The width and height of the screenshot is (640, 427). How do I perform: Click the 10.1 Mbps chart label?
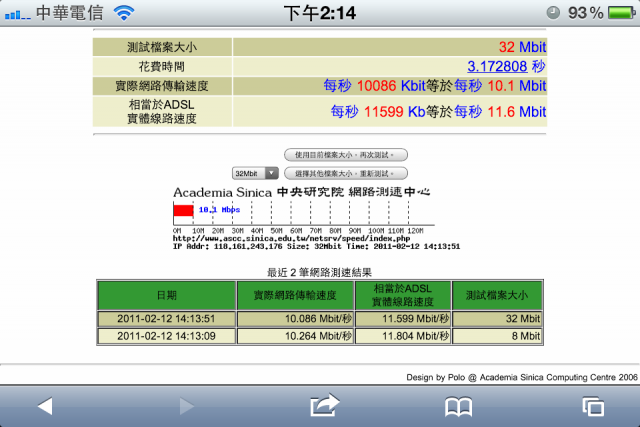pos(219,210)
